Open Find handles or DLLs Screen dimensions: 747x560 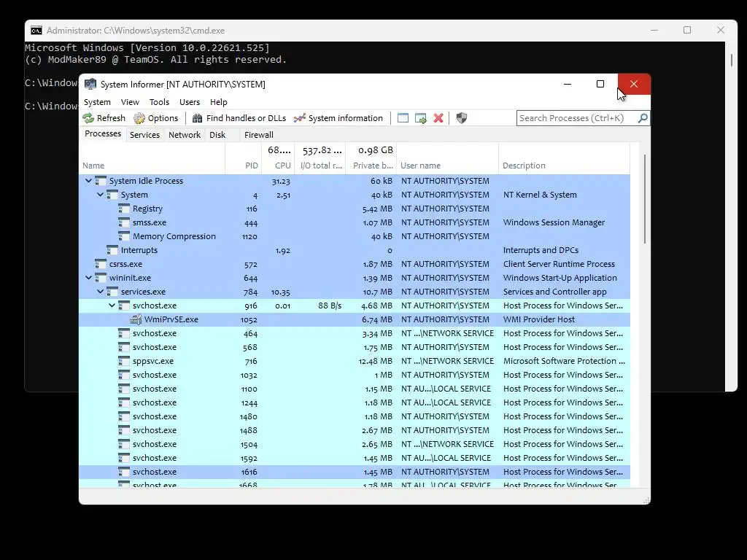point(239,118)
